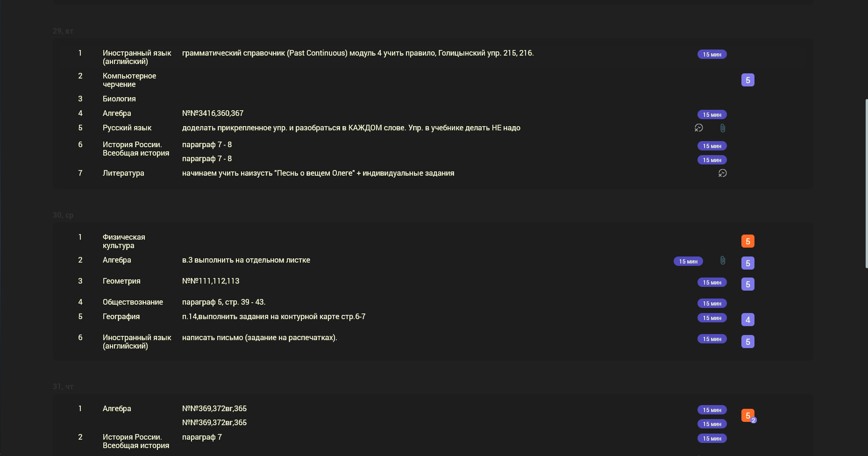868x456 pixels.
Task: Click the paperclip attachment icon on Русский язык row
Action: (x=723, y=128)
